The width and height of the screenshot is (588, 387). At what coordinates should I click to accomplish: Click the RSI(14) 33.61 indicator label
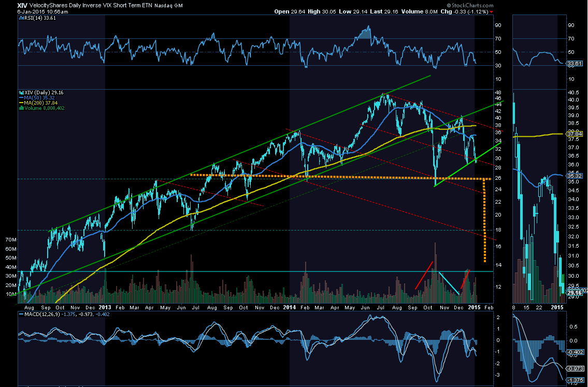pos(37,18)
